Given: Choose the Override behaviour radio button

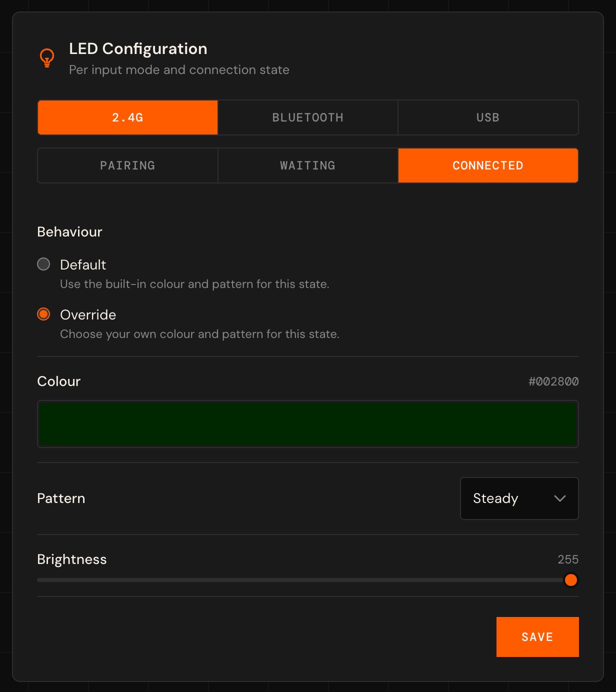Looking at the screenshot, I should 44,314.
